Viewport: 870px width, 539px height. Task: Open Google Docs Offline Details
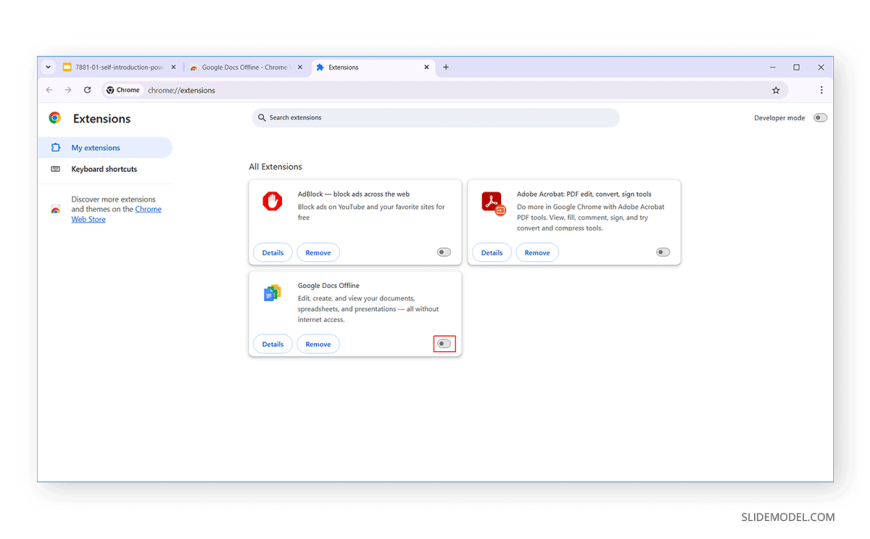(x=272, y=344)
